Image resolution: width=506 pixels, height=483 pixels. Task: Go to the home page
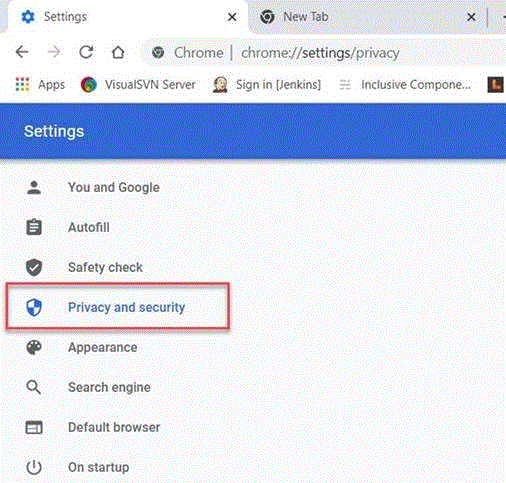[118, 52]
